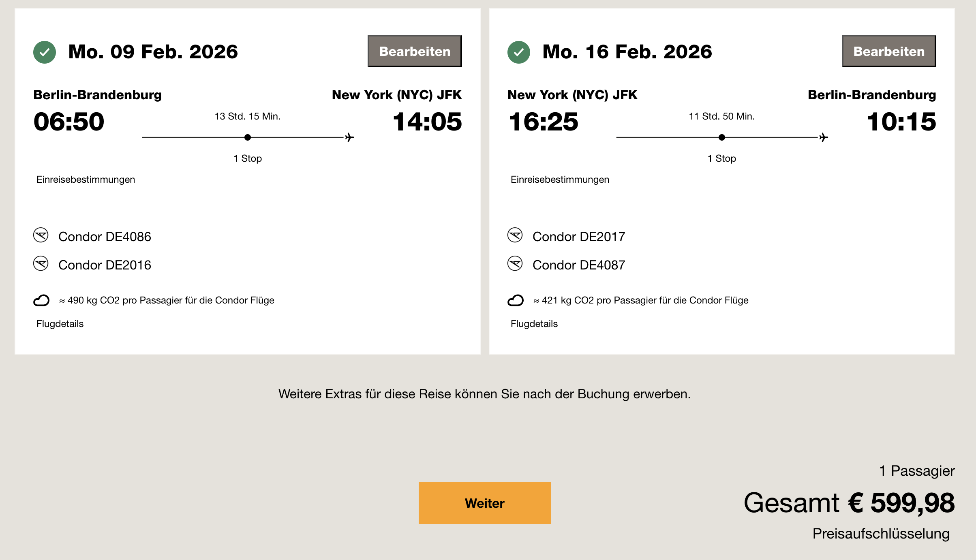Open the Preisaufschlüsselung price breakdown
The height and width of the screenshot is (560, 976).
[881, 534]
